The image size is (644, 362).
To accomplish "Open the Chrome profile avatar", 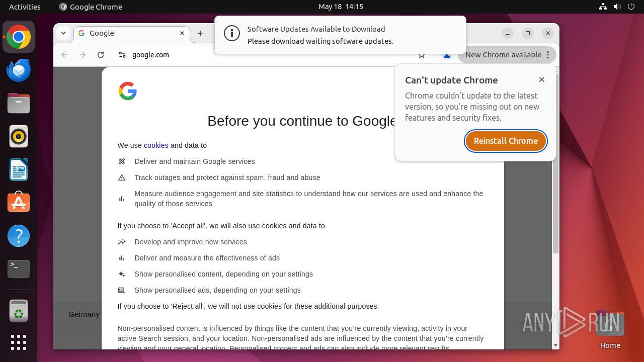I will point(446,55).
